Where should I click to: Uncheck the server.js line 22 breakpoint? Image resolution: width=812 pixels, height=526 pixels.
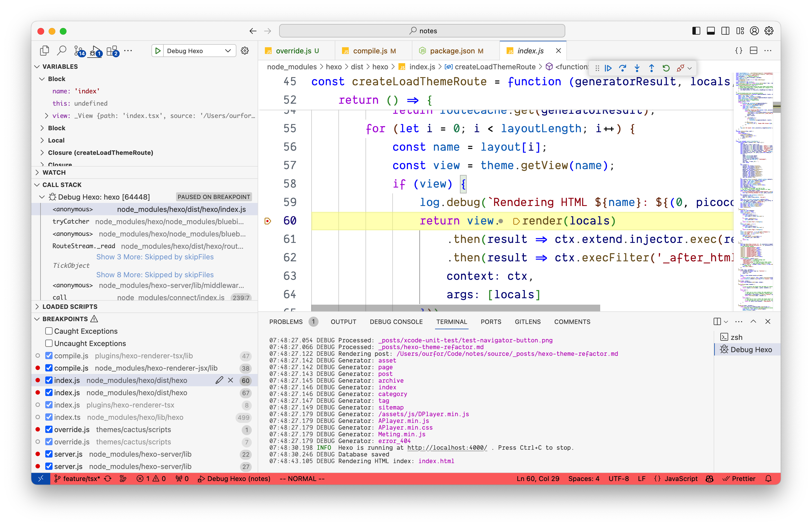point(49,454)
